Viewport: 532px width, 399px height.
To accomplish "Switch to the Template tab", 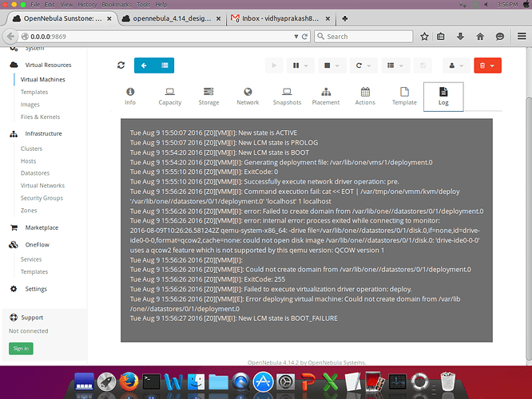I will pyautogui.click(x=404, y=97).
